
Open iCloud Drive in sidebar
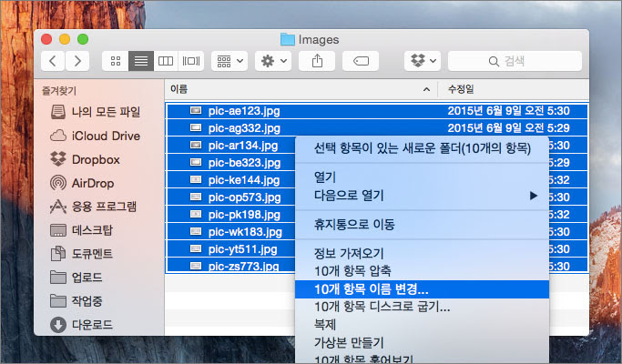[96, 136]
